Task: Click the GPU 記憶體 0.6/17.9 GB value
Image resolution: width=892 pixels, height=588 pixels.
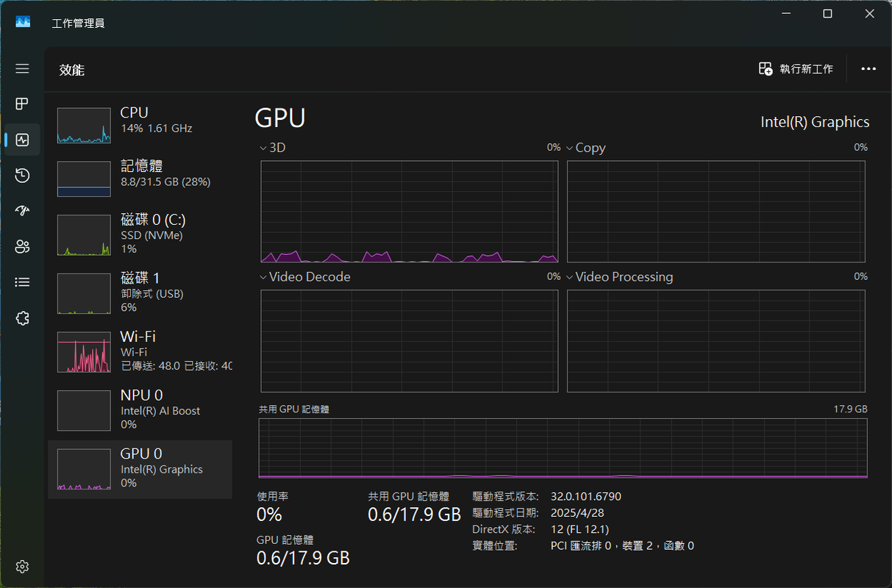Action: [x=303, y=558]
